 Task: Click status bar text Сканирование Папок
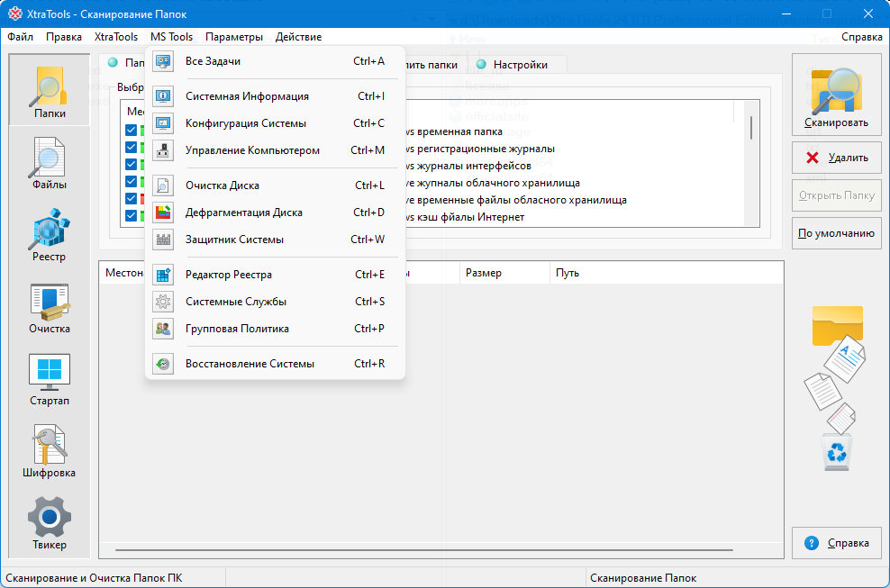point(643,578)
